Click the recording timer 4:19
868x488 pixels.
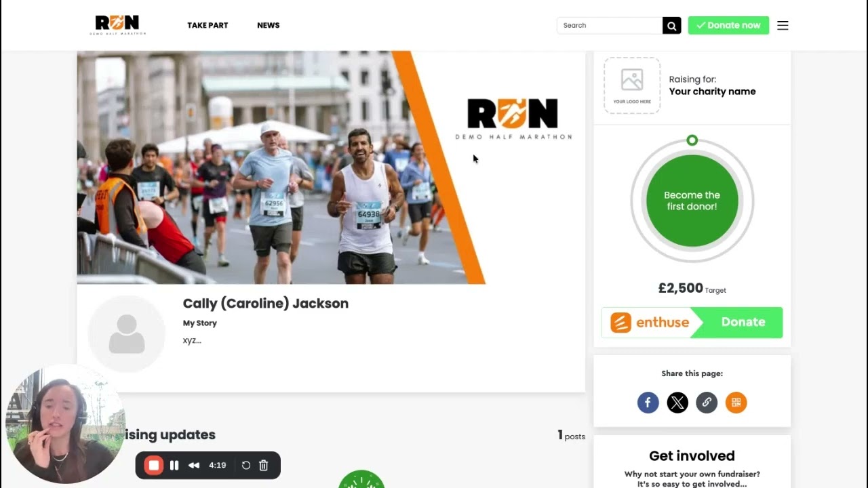[217, 466]
